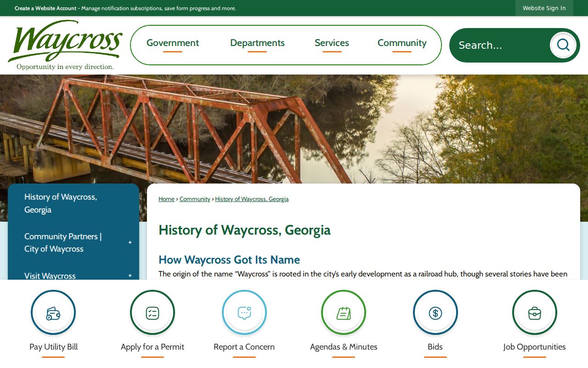
Task: Expand Community Partners submenu with plus
Action: coord(130,242)
